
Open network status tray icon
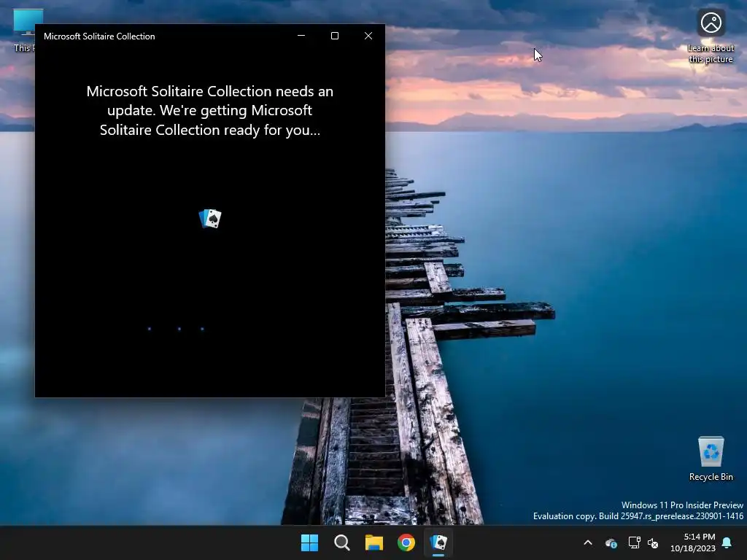pos(634,542)
